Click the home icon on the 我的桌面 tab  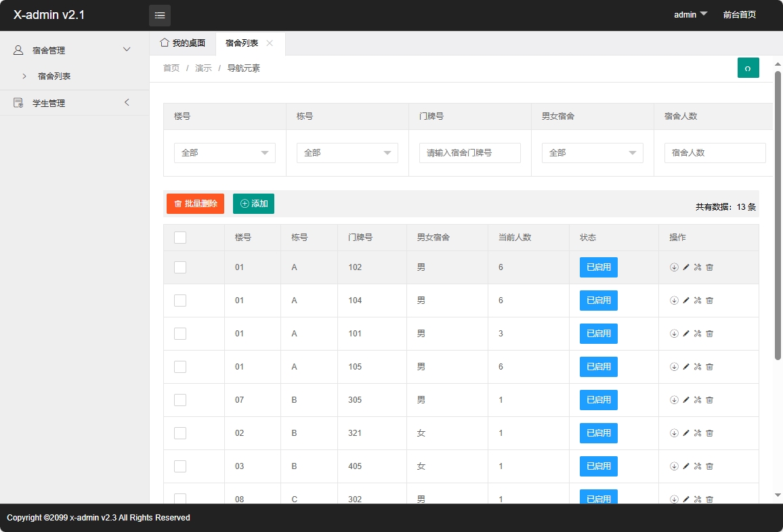163,42
